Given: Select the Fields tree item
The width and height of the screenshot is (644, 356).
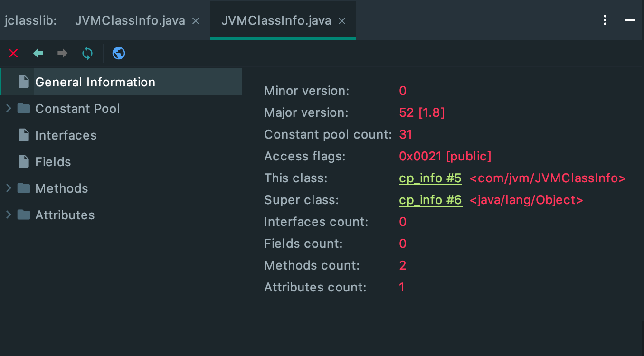Looking at the screenshot, I should coord(53,162).
